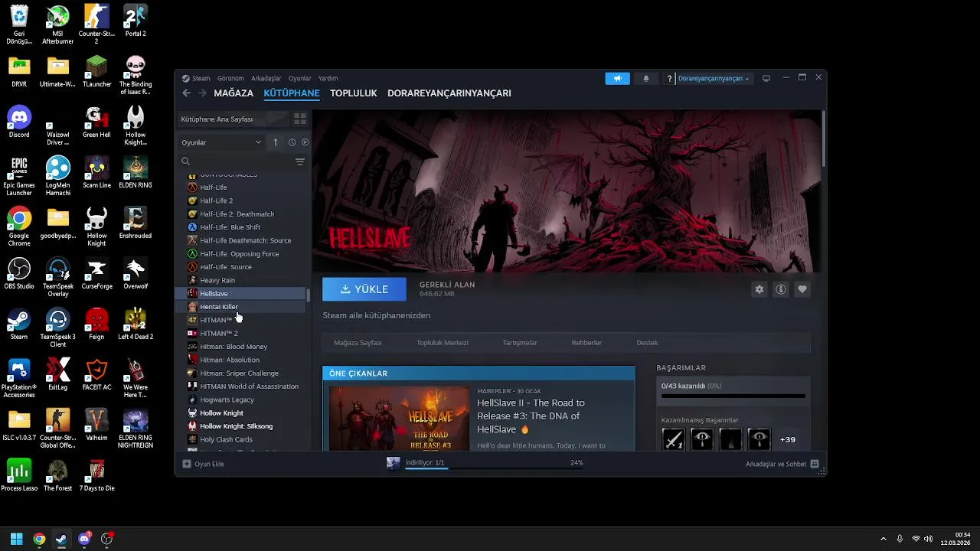This screenshot has height=551, width=980.
Task: Select Hitman: Blood Money in library
Action: point(234,347)
